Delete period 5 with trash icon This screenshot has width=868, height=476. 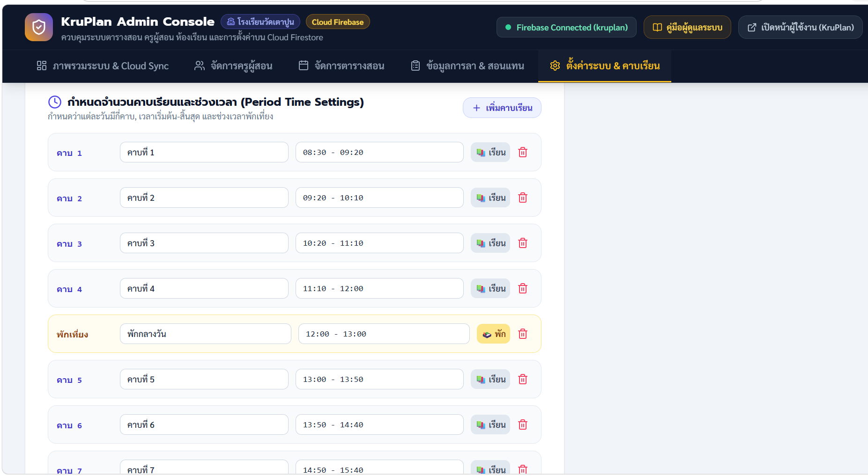523,379
